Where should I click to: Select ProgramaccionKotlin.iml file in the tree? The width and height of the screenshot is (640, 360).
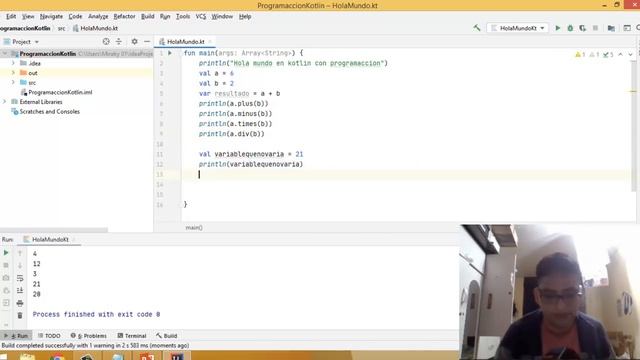point(60,92)
